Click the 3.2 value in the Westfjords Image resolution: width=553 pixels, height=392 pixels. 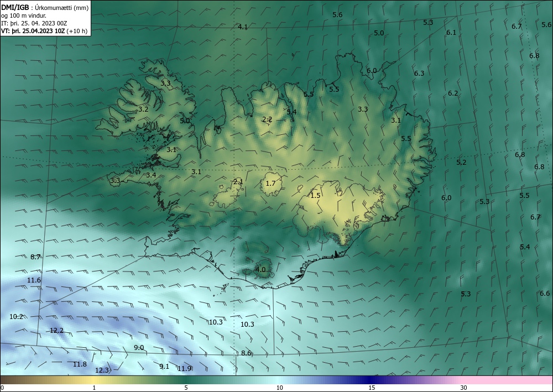[143, 109]
